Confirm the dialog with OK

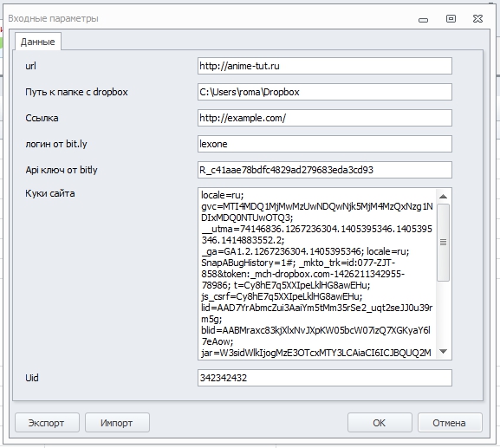(380, 423)
